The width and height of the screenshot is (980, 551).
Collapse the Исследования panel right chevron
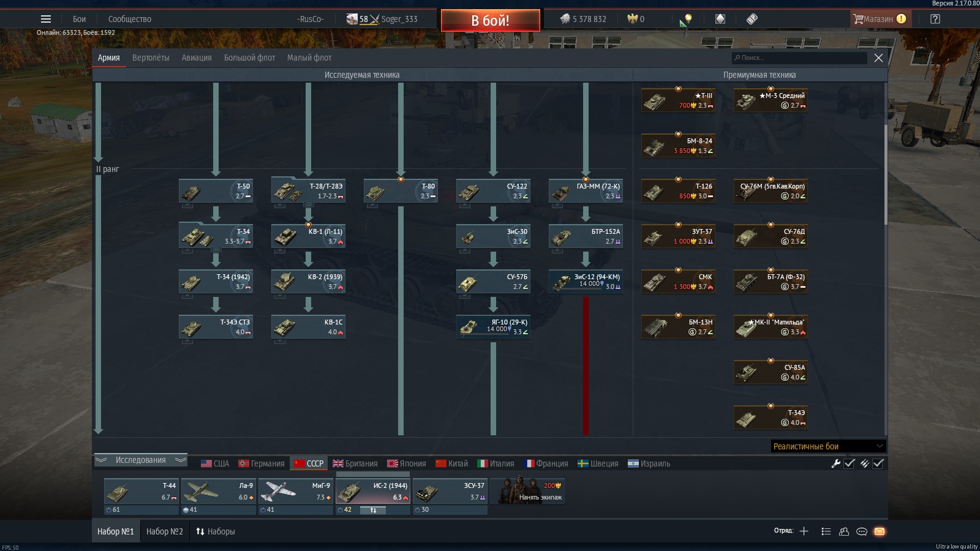[180, 460]
